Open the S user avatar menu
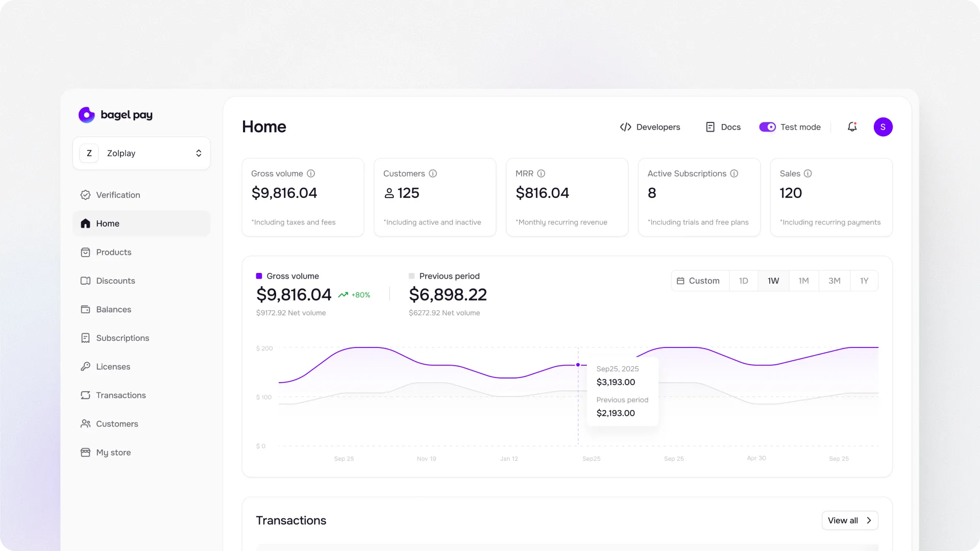The image size is (980, 551). [x=883, y=127]
